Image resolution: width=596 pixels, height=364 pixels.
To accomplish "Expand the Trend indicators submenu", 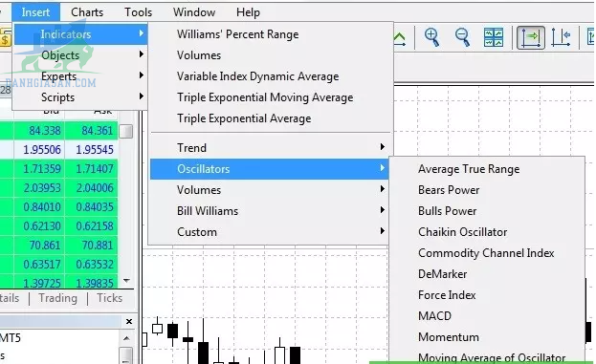I will (270, 148).
